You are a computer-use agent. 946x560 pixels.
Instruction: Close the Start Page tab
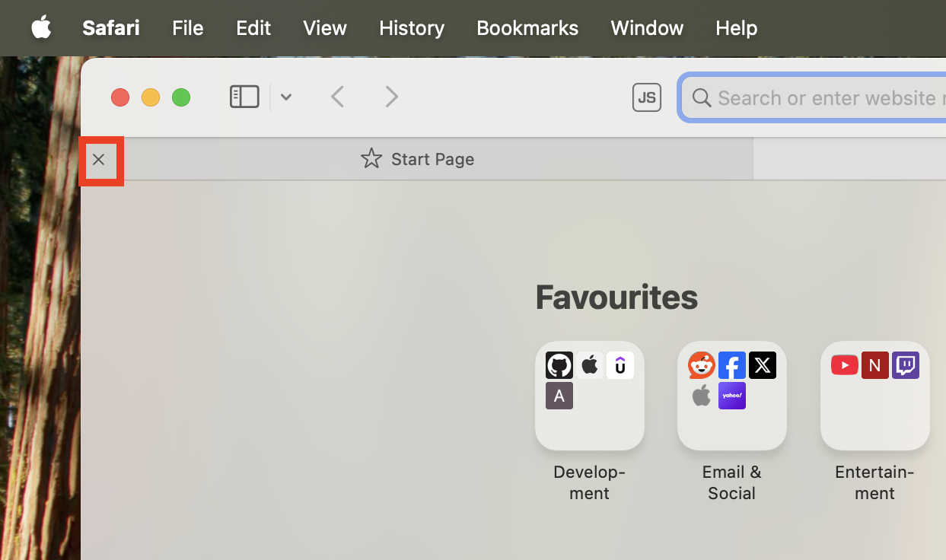point(99,160)
